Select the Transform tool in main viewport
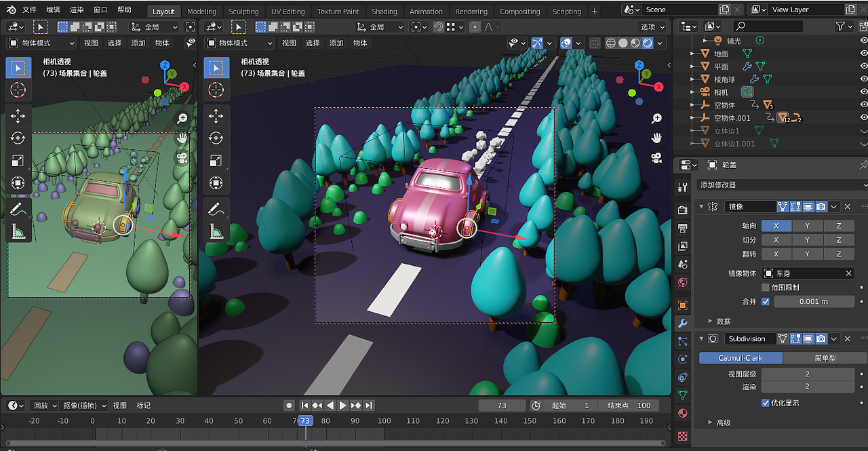This screenshot has height=451, width=868. (216, 183)
